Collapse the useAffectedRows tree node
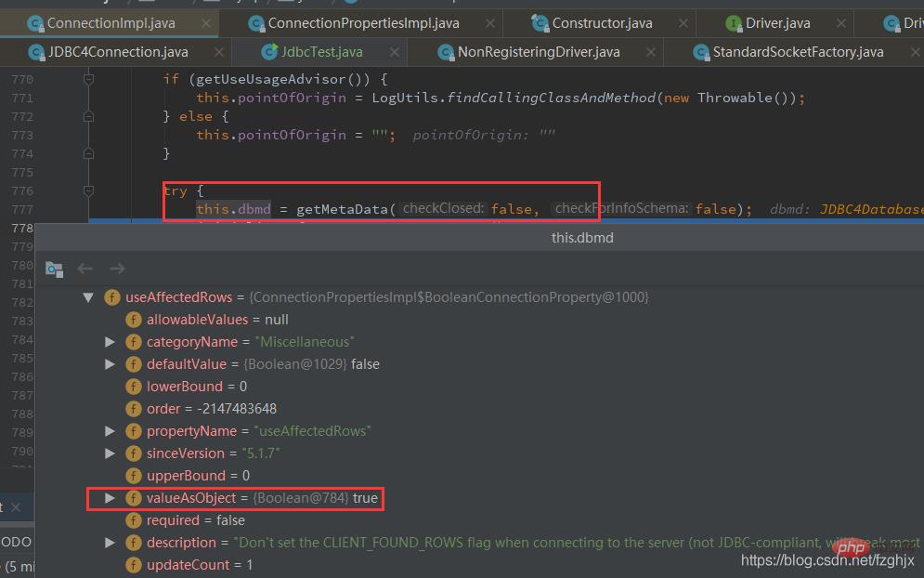This screenshot has height=578, width=924. click(x=88, y=297)
